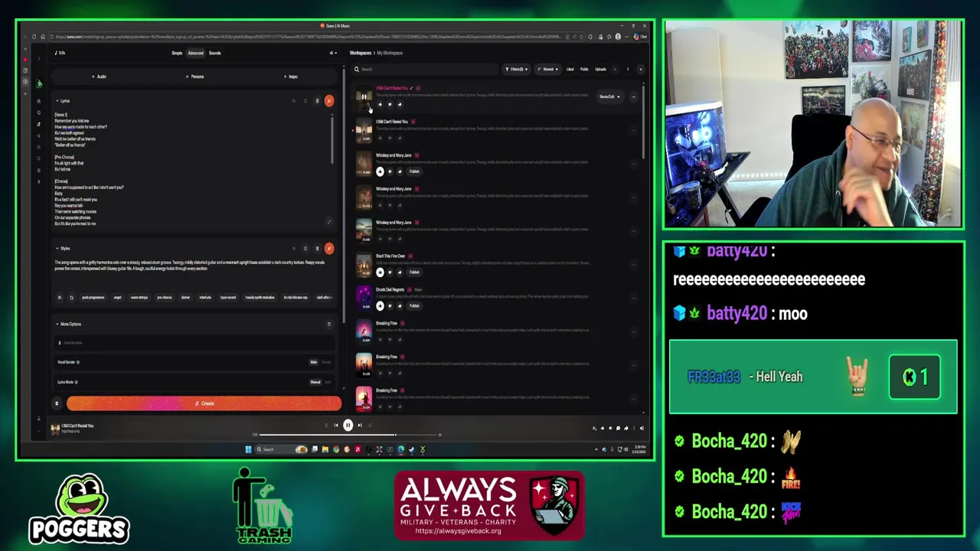Clear lyrics with the orange X button
The height and width of the screenshot is (551, 980).
tap(328, 101)
